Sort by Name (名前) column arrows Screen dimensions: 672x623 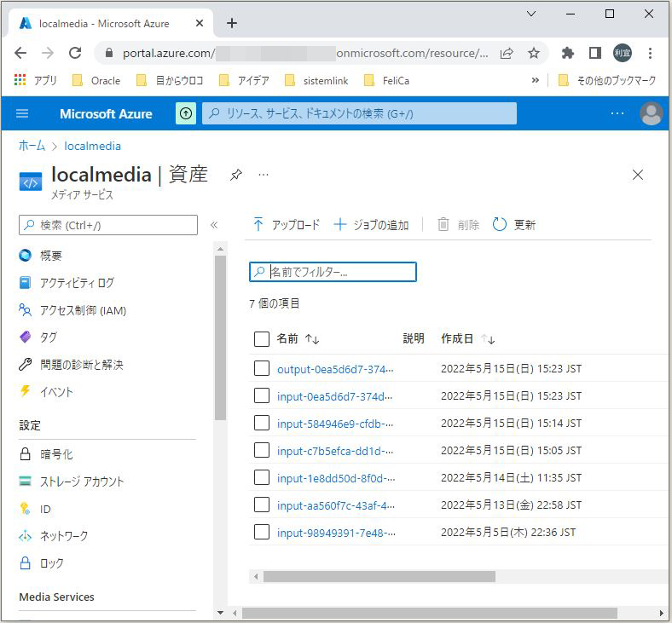pos(312,339)
